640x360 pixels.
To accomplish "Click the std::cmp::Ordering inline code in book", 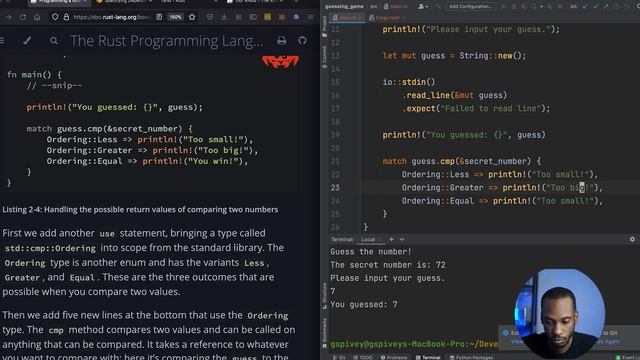I will coord(50,248).
